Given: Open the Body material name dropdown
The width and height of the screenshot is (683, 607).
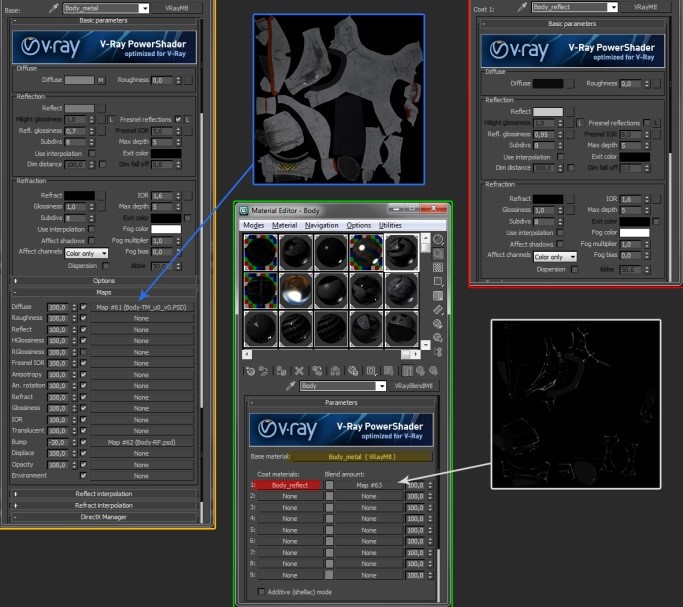Looking at the screenshot, I should pyautogui.click(x=381, y=386).
